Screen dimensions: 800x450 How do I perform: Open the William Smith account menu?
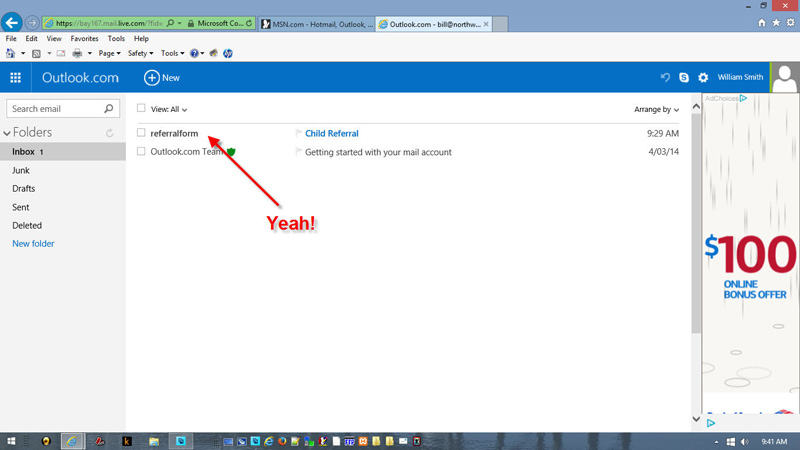point(740,77)
